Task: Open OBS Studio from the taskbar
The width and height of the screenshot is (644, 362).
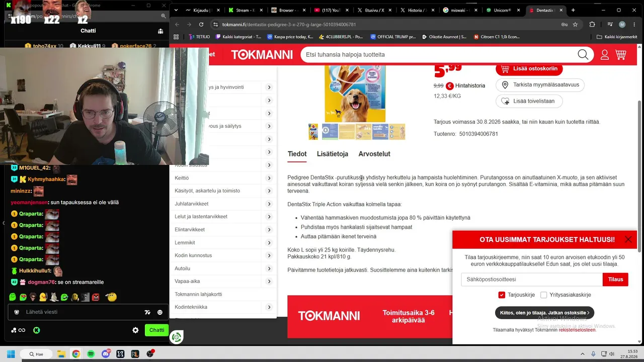Action: 150,354
